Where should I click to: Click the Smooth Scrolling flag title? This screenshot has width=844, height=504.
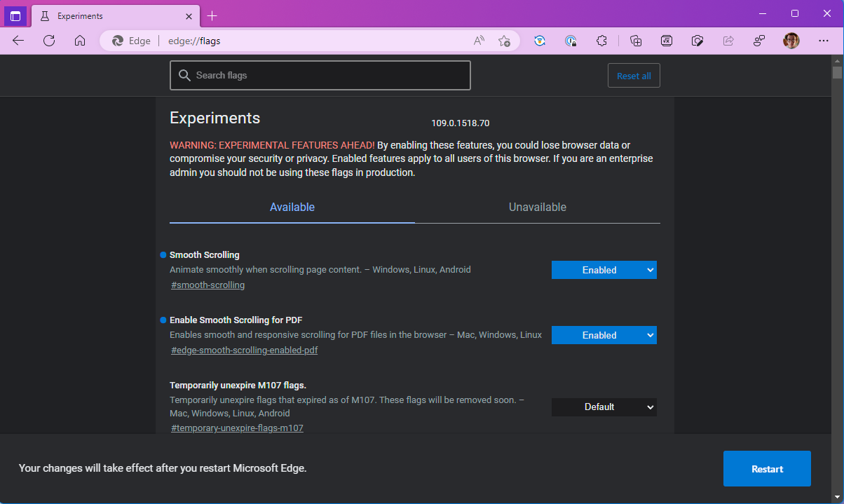point(205,255)
